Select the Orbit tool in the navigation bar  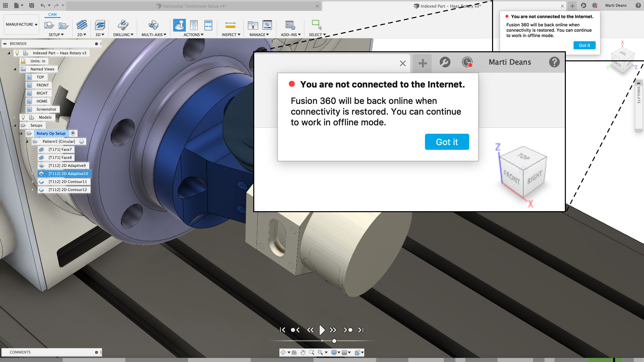coord(283,352)
